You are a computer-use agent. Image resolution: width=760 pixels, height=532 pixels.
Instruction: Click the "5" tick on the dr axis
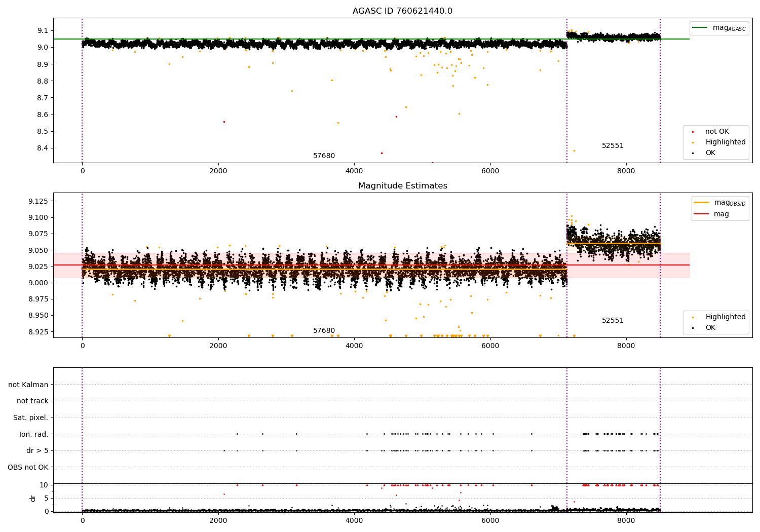point(46,498)
